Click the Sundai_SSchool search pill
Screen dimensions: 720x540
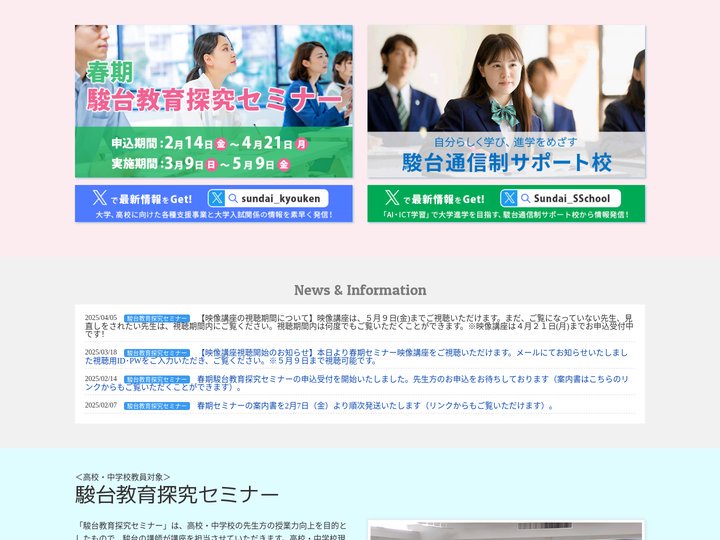tap(561, 198)
